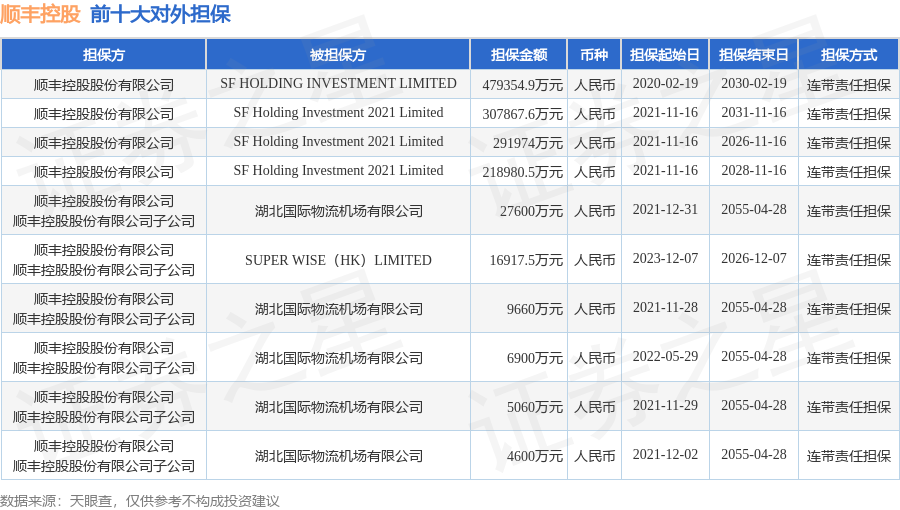Click start date 2021-11-28
900x510 pixels.
tap(665, 308)
